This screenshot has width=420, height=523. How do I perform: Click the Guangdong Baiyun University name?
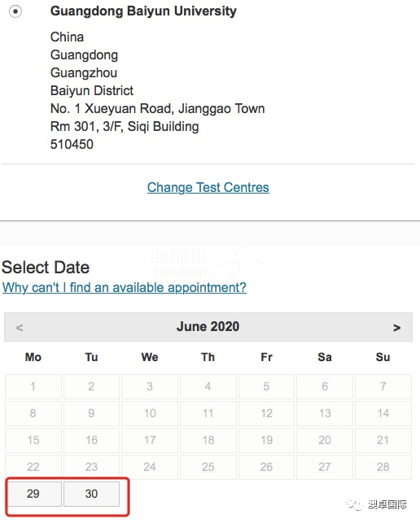pos(143,11)
